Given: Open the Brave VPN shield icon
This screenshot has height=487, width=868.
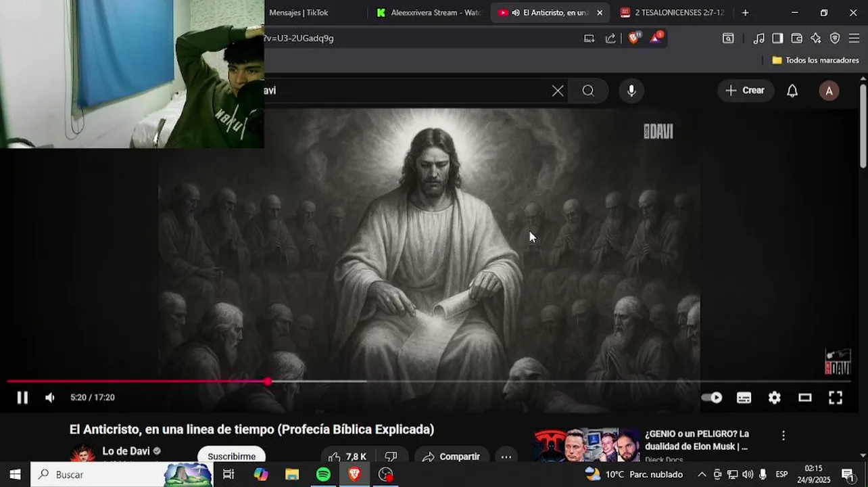Looking at the screenshot, I should [835, 39].
